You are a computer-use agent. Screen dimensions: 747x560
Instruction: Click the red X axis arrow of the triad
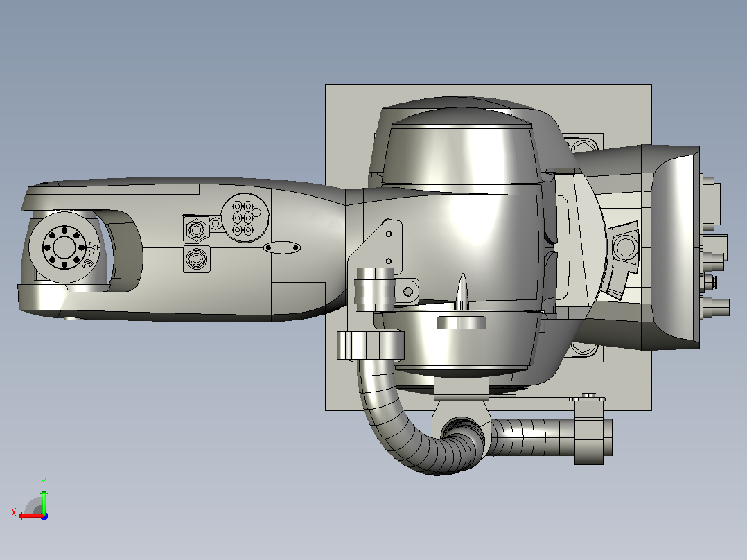[30, 516]
